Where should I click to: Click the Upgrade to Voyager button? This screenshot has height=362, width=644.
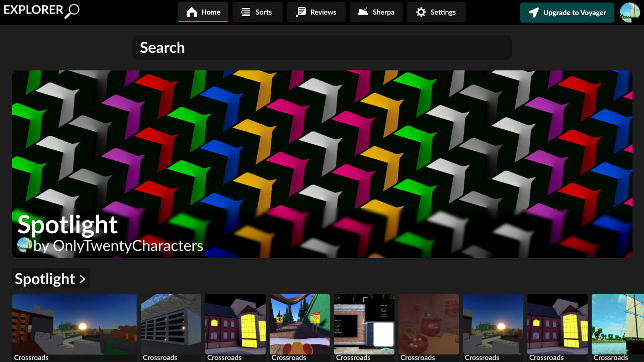(x=567, y=13)
